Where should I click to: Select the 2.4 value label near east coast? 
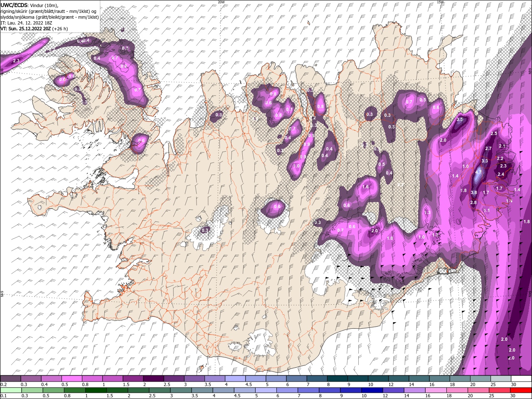coord(501,174)
